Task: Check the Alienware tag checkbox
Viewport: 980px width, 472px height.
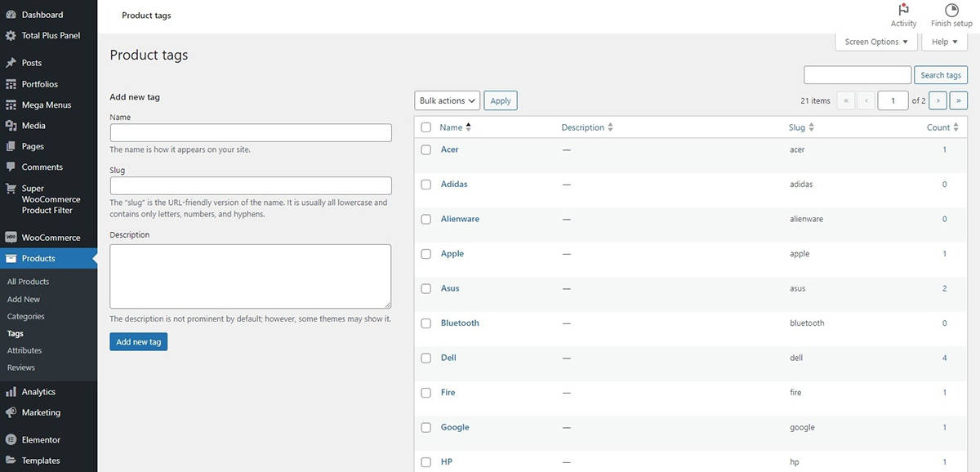Action: [425, 220]
